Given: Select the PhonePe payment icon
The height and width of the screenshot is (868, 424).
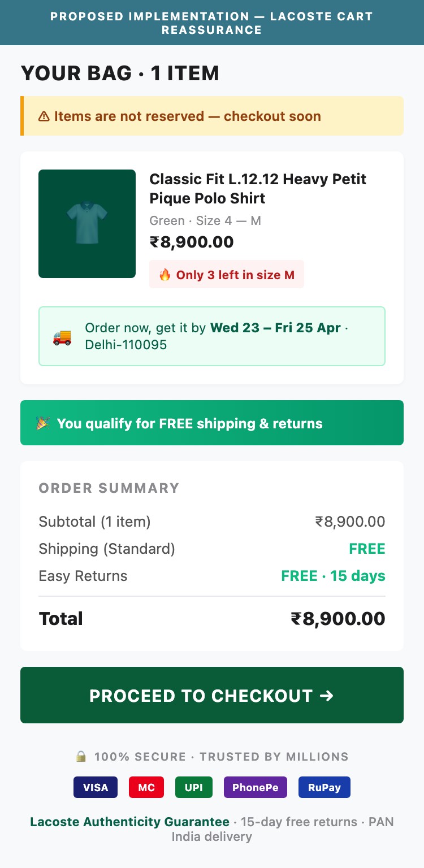Looking at the screenshot, I should pyautogui.click(x=255, y=787).
